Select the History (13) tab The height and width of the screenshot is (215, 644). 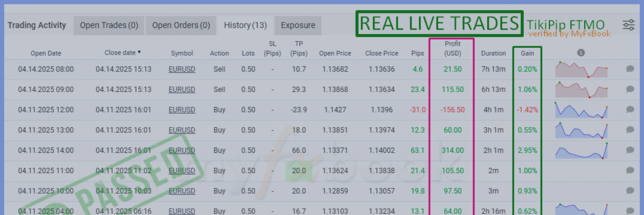click(245, 26)
